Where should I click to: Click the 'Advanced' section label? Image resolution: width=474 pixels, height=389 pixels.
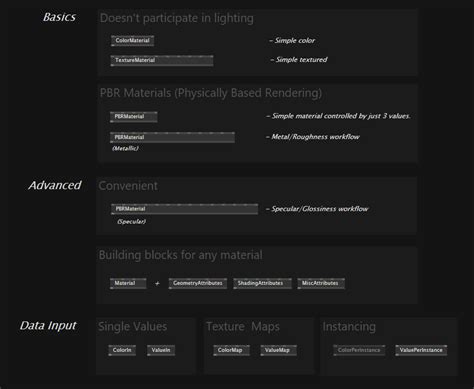[x=55, y=185]
